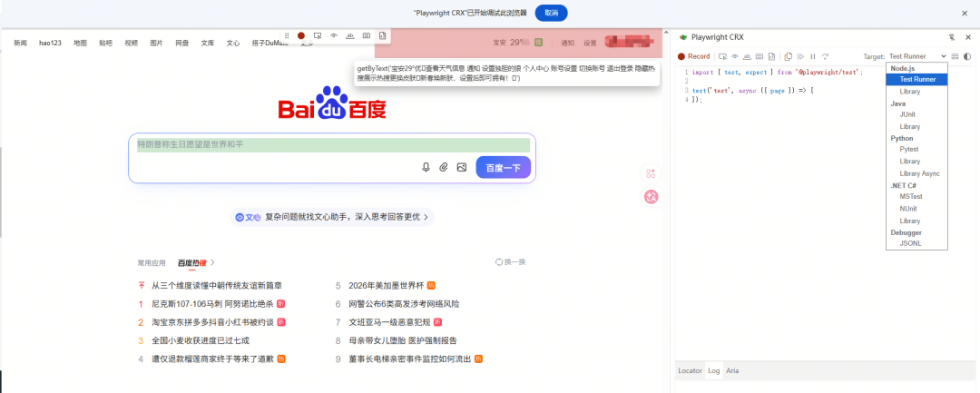Click microphone voice search icon in search box
The image size is (980, 393).
(426, 167)
